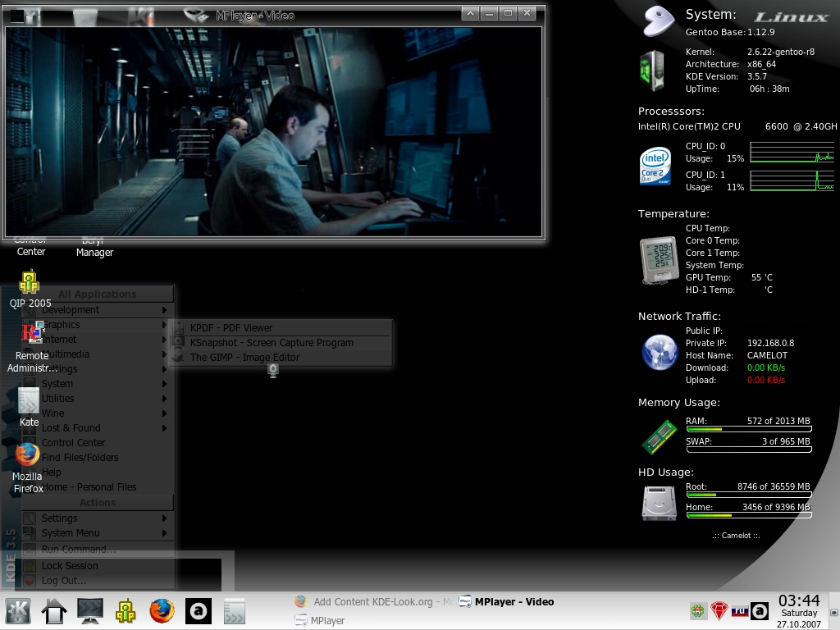Switch to MPlayer - Video taskbar entry
This screenshot has height=630, width=840.
click(x=507, y=602)
